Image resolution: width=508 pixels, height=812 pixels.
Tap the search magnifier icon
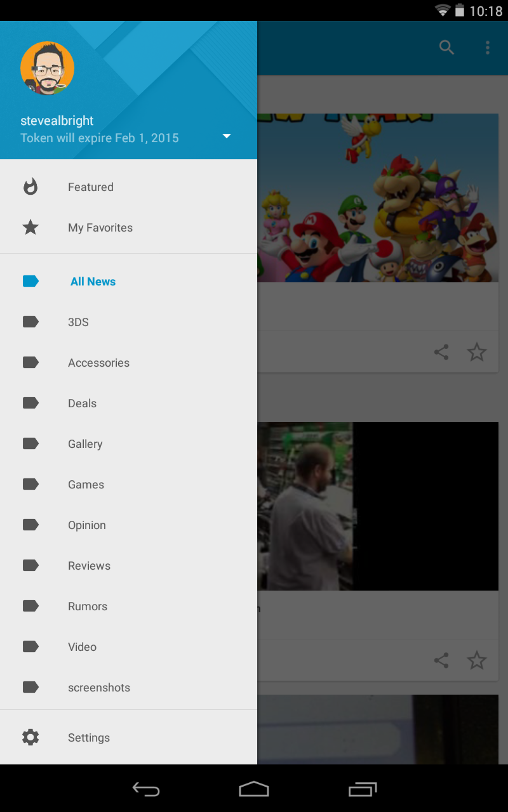click(447, 48)
